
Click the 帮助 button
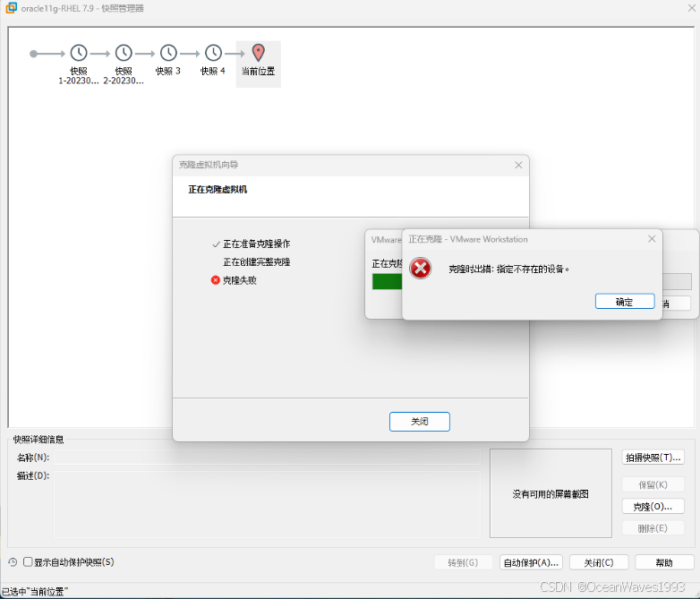coord(664,562)
